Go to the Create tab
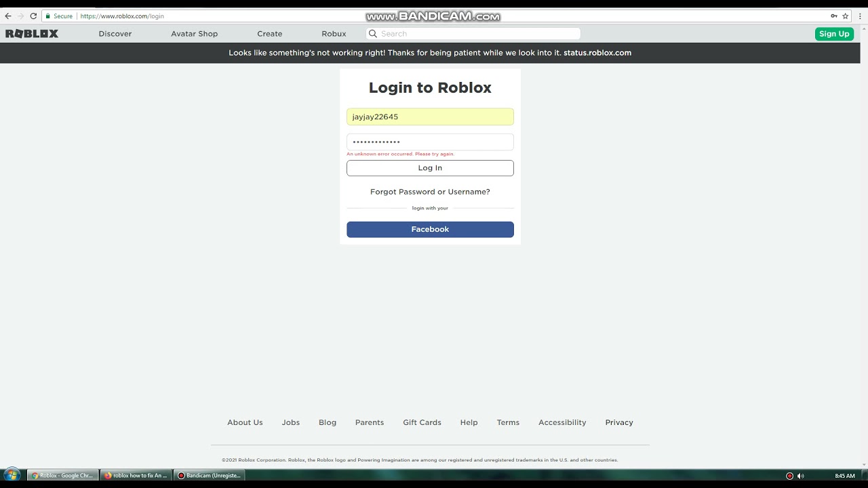 [270, 33]
